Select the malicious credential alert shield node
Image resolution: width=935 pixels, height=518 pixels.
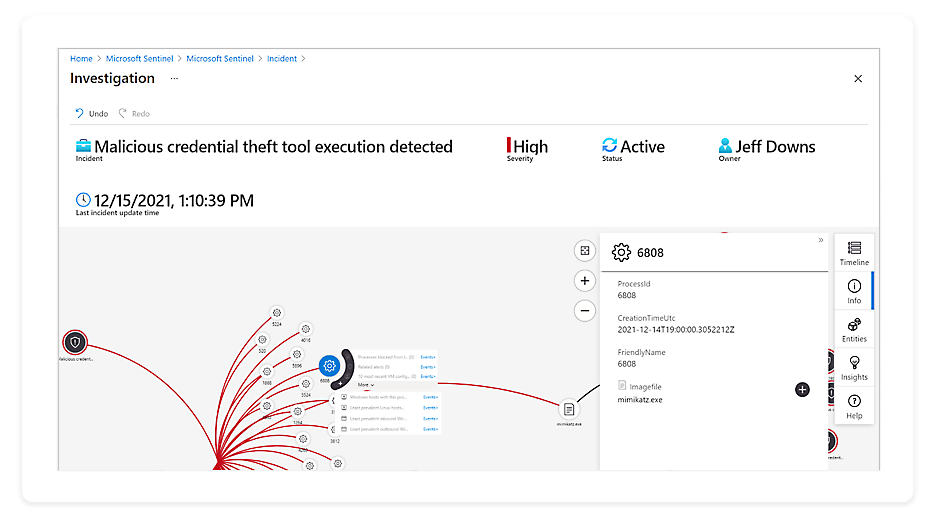click(x=75, y=342)
